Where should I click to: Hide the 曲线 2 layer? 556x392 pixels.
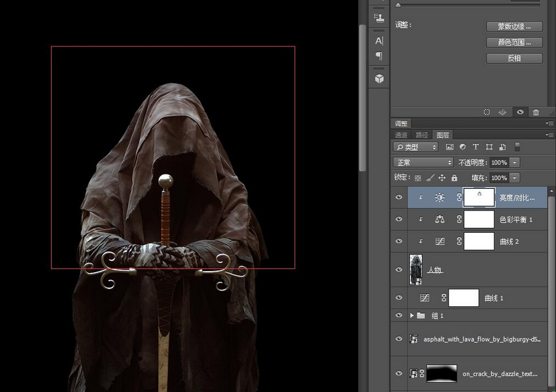[x=399, y=241]
